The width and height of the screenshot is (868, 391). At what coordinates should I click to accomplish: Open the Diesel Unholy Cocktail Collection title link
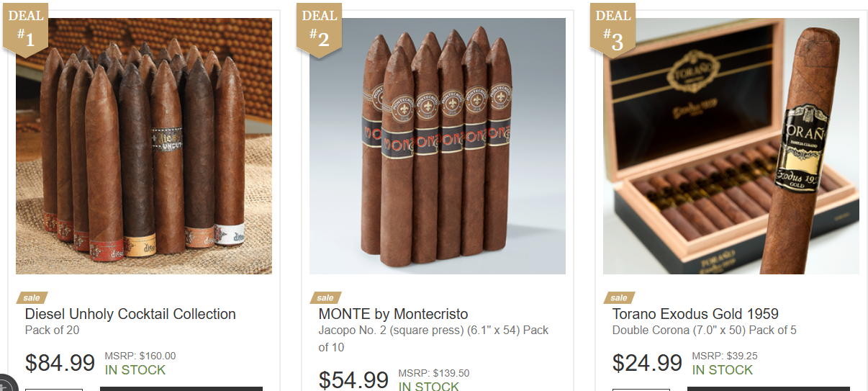[130, 314]
